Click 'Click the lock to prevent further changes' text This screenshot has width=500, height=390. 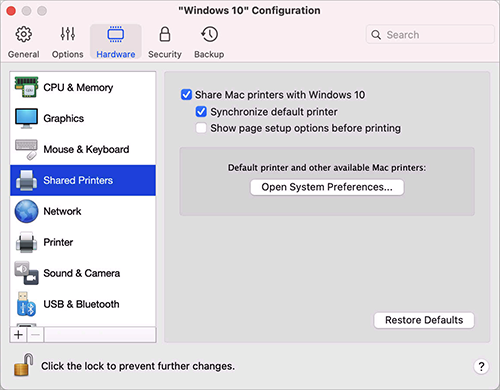[138, 366]
